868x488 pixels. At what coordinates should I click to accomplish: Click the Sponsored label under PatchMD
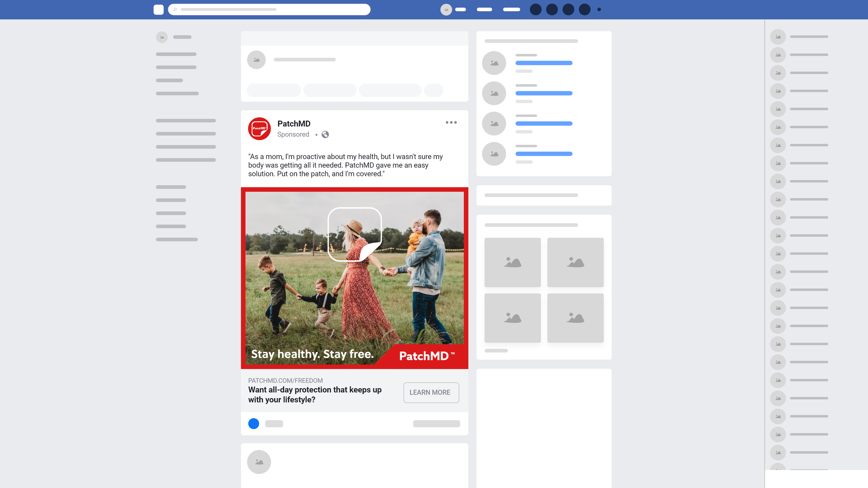(x=293, y=135)
